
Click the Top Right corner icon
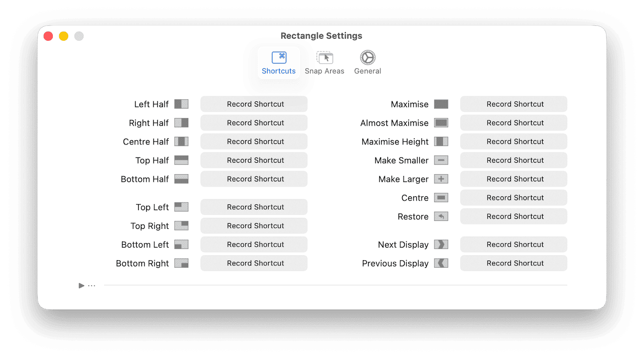[x=181, y=226]
